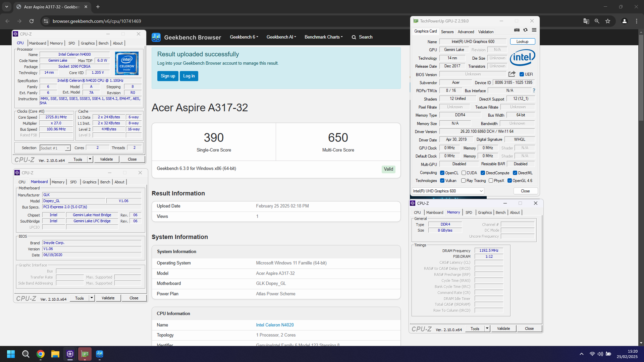Expand Tools arrow in CPU-Z CPU window
The width and height of the screenshot is (644, 362).
pyautogui.click(x=90, y=159)
